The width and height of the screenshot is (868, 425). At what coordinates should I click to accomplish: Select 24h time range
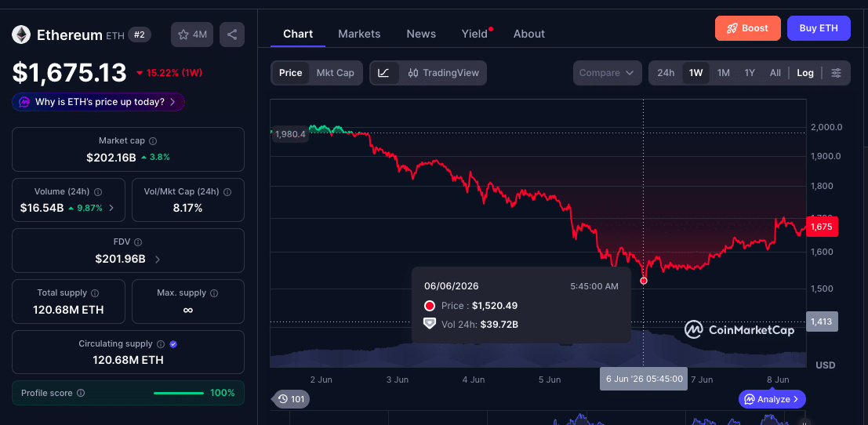[666, 73]
